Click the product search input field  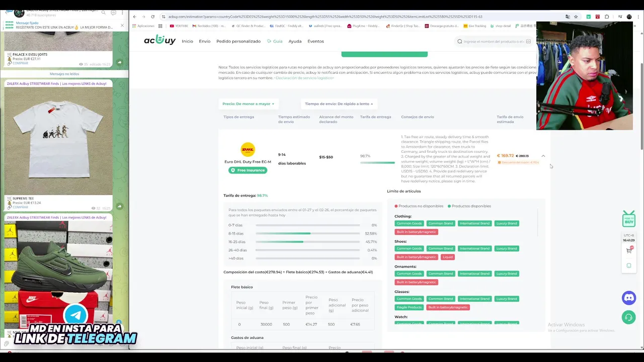(x=494, y=41)
